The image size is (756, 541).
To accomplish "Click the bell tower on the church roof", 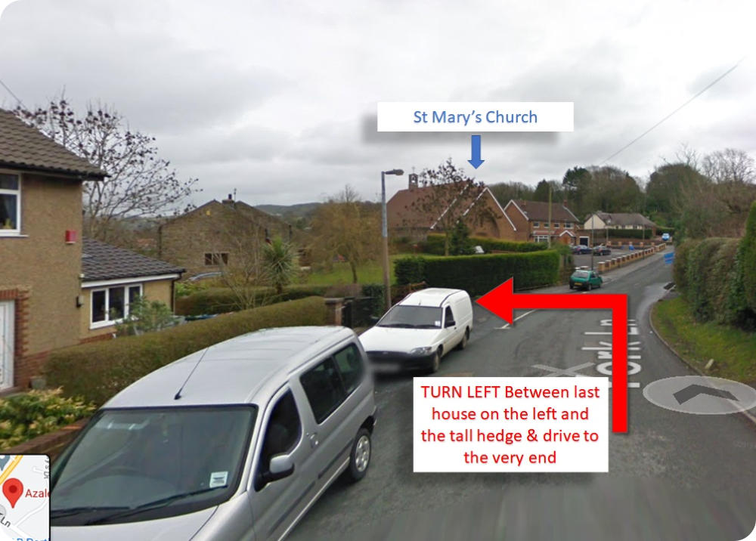I will coord(414,181).
